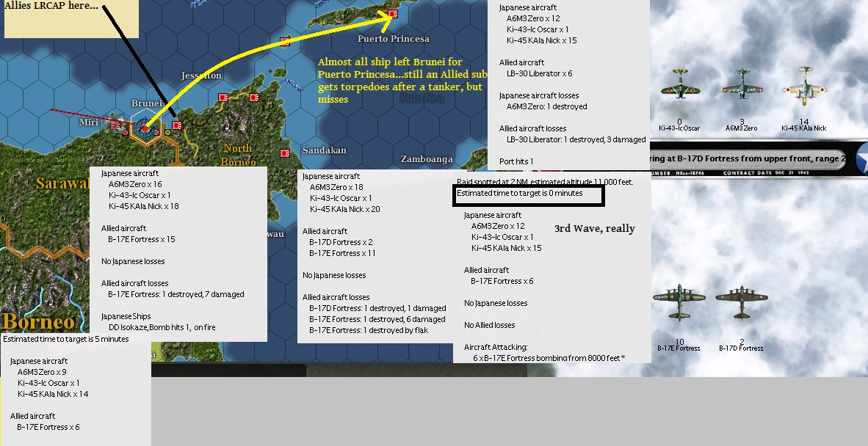Click the count '10' above B-17E Fortress label
The width and height of the screenshot is (868, 446).
coord(680,342)
